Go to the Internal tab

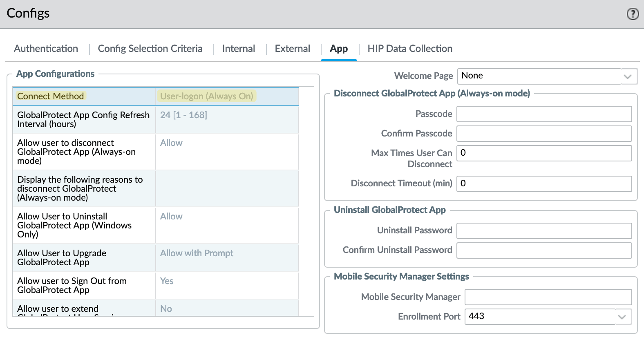(239, 49)
